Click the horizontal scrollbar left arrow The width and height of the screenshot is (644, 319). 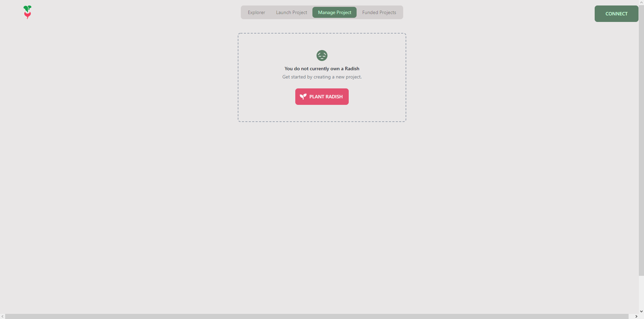[x=2, y=316]
